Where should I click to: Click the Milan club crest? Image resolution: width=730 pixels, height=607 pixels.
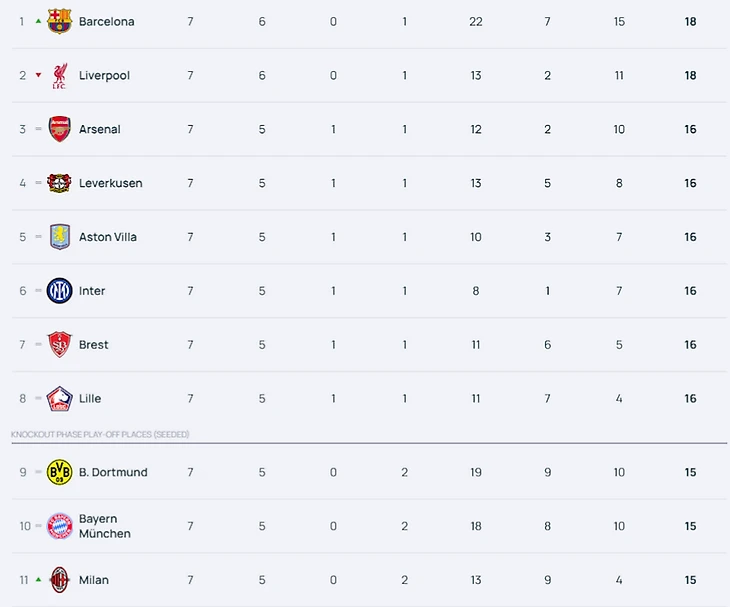pyautogui.click(x=60, y=580)
